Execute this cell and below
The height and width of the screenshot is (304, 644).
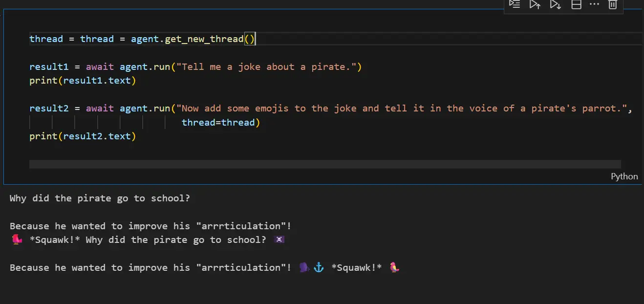pos(555,4)
